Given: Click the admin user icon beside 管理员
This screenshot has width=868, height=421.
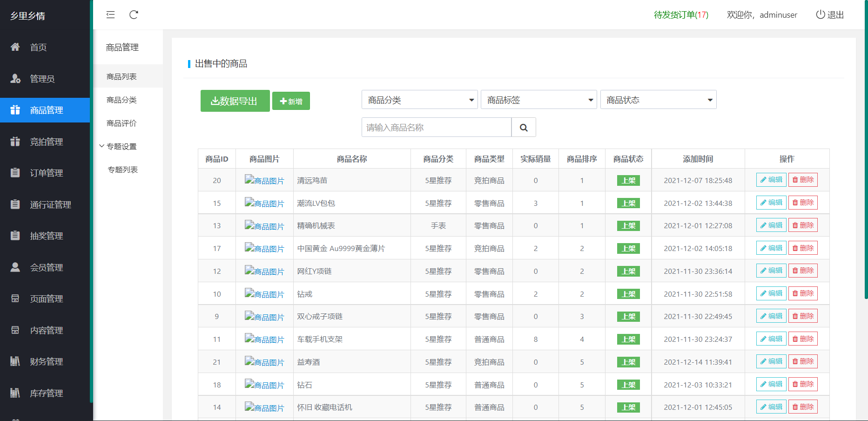Looking at the screenshot, I should (x=15, y=79).
